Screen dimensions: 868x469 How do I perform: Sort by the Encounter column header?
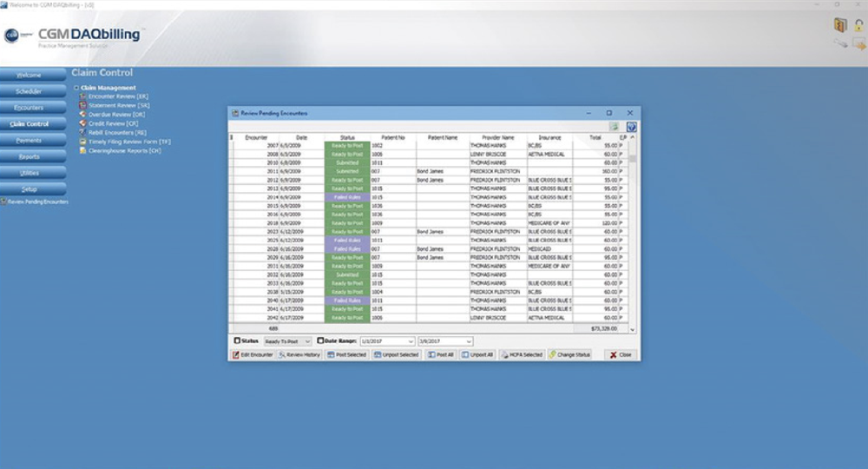[x=256, y=137]
